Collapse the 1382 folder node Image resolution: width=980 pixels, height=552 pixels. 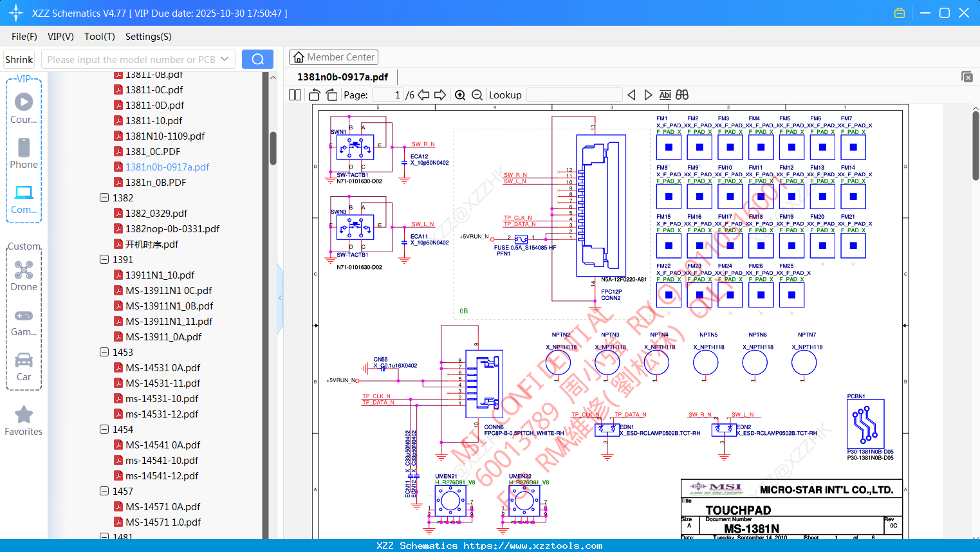coord(104,198)
